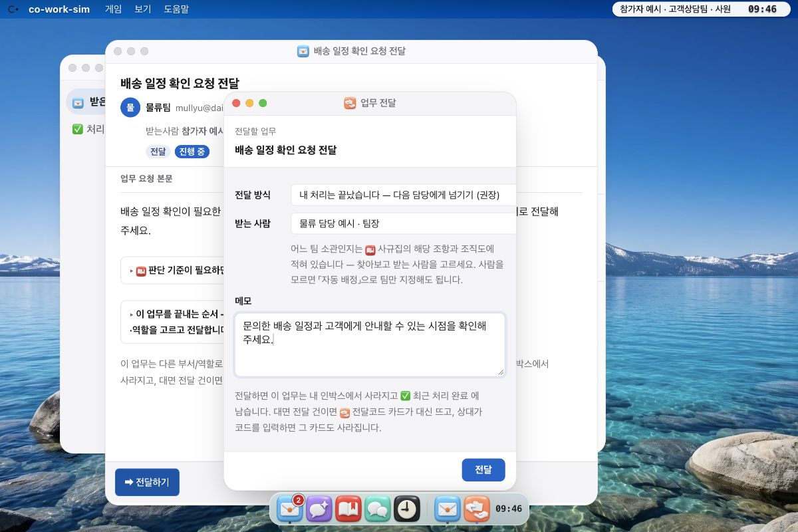798x532 pixels.
Task: Open the co-work-sim app menu
Action: pyautogui.click(x=59, y=9)
